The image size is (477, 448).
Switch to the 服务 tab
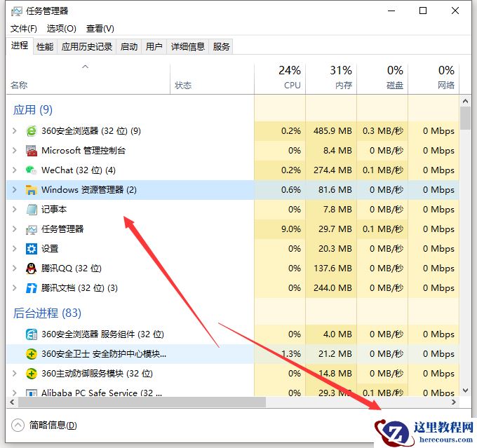click(x=221, y=47)
